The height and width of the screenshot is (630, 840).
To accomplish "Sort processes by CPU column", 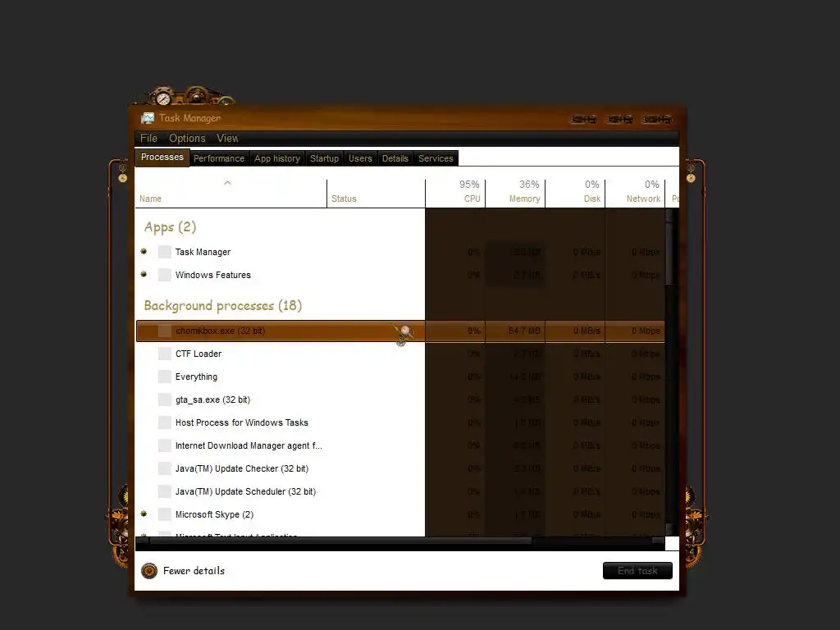I will click(455, 194).
